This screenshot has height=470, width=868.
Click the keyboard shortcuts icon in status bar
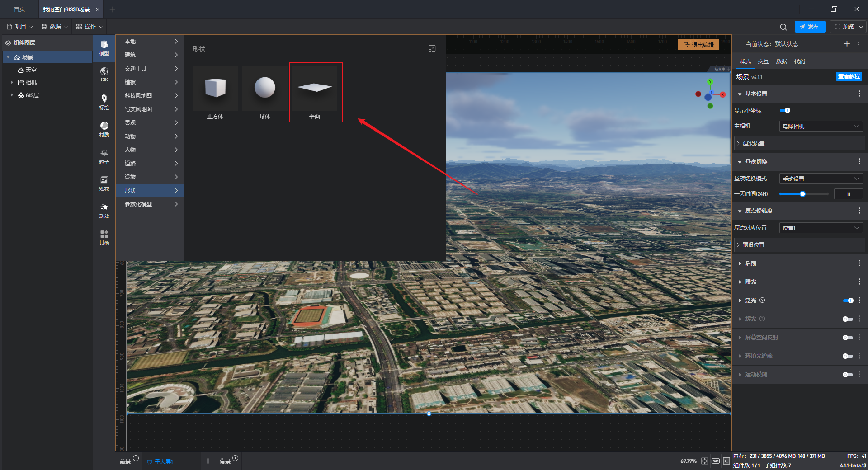point(716,461)
